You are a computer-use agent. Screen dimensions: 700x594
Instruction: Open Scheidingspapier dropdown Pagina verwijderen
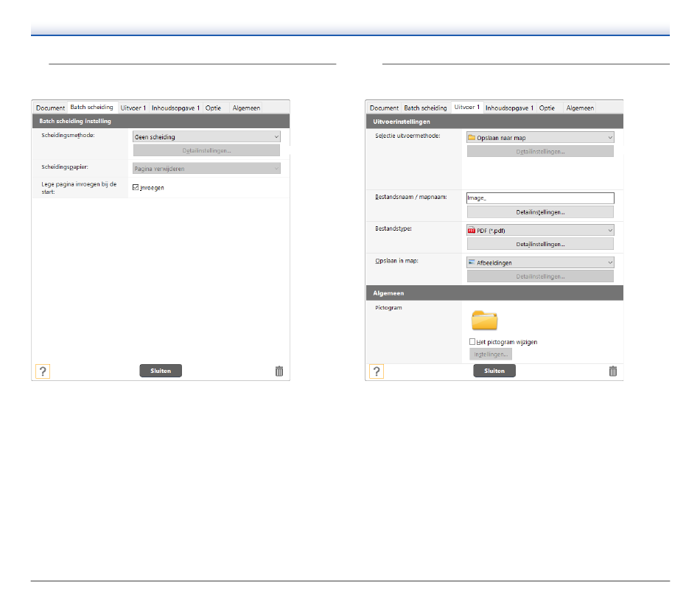pyautogui.click(x=206, y=168)
